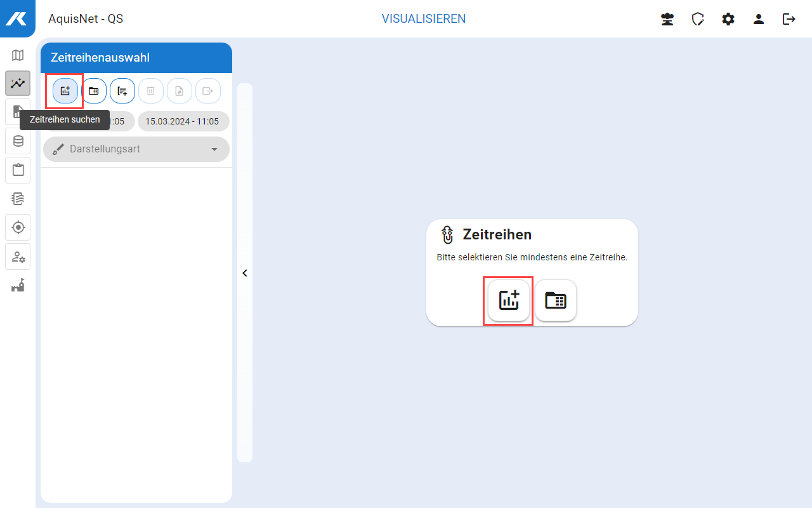
Task: Select the time series chart sidebar icon
Action: 18,83
